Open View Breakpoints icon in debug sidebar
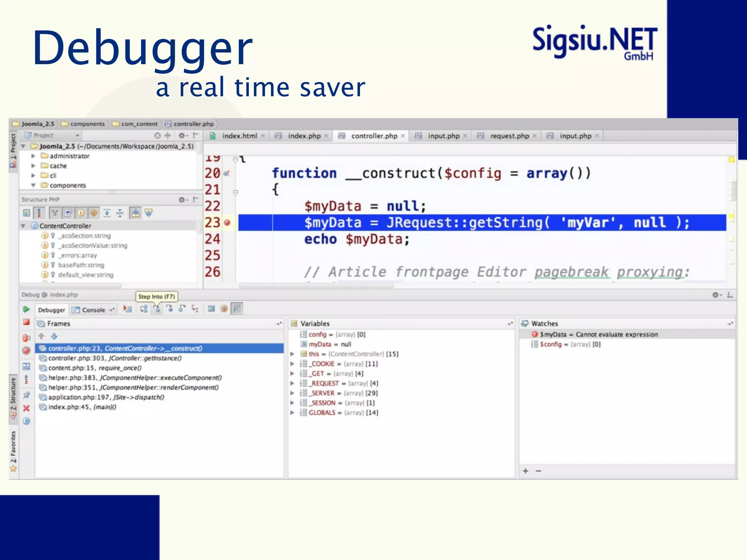Screen dimensions: 747x560 [26, 338]
